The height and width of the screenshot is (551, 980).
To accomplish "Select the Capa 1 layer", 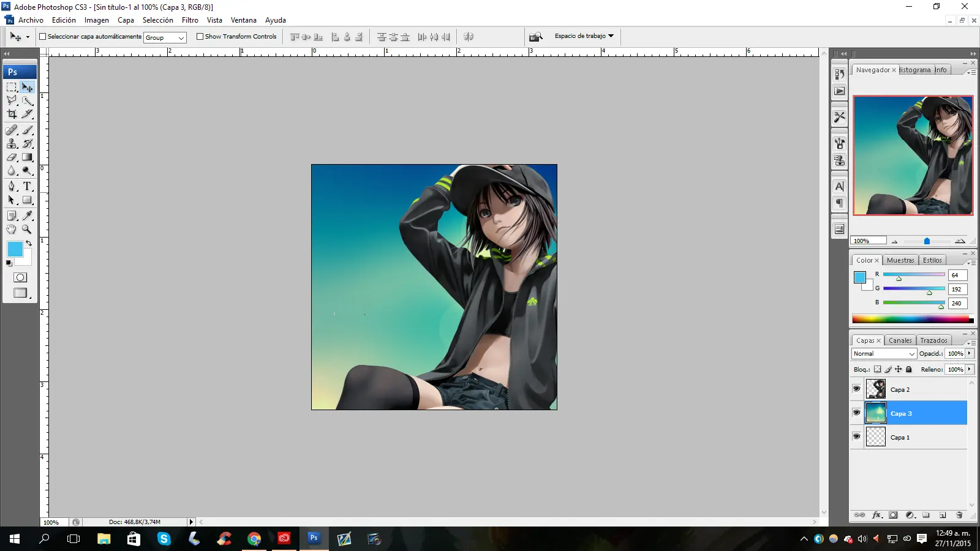I will click(909, 437).
